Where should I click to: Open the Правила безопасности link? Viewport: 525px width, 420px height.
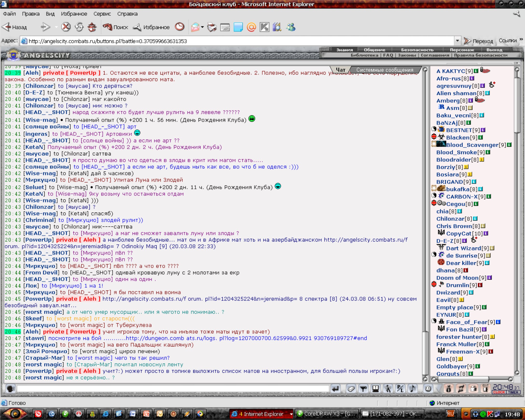[x=481, y=55]
